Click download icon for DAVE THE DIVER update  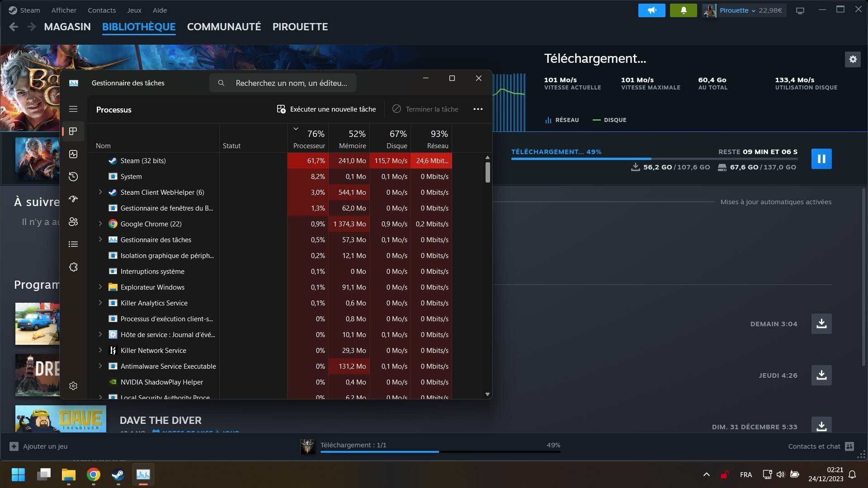pyautogui.click(x=821, y=425)
